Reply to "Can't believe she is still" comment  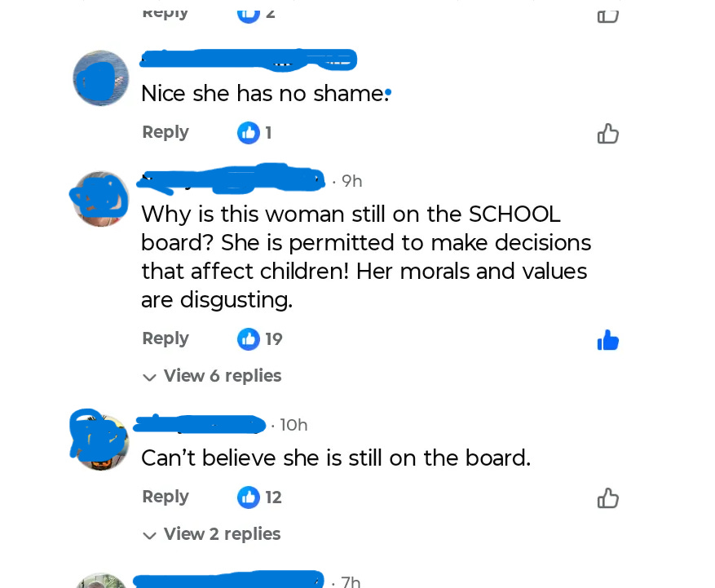pyautogui.click(x=166, y=497)
